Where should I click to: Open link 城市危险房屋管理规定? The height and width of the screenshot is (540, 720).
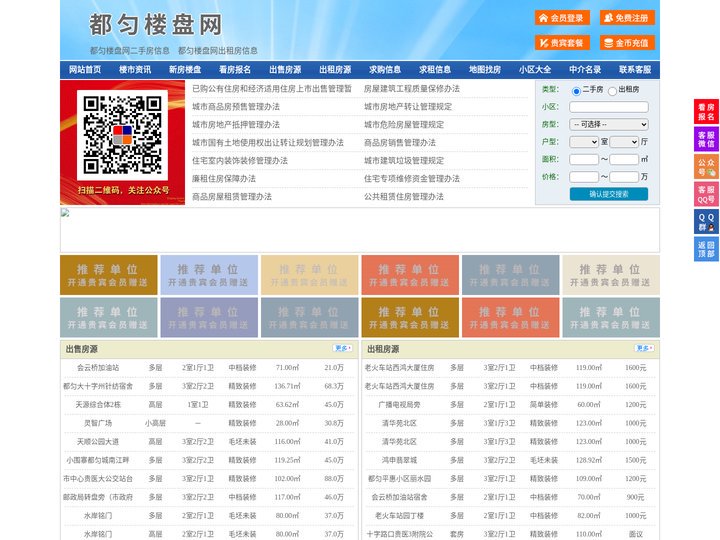(404, 124)
